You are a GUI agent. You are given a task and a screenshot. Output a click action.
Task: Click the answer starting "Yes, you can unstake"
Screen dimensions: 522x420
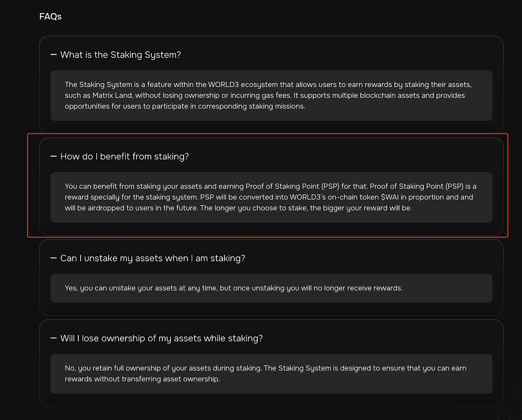(271, 288)
